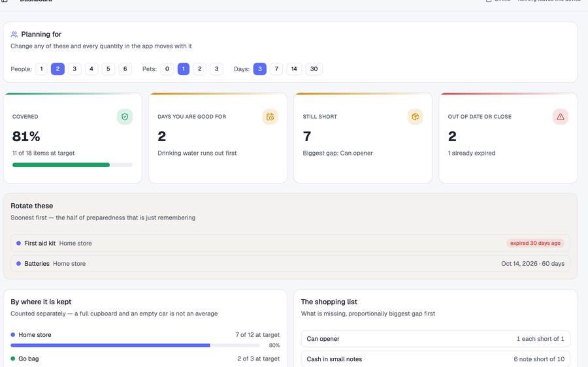
Task: Choose 5 people
Action: pos(108,69)
